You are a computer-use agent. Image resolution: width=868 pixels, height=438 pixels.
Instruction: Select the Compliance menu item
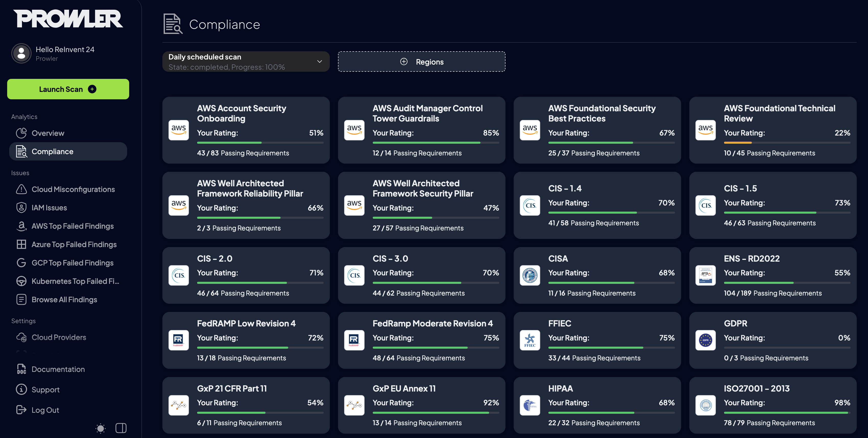(x=68, y=152)
